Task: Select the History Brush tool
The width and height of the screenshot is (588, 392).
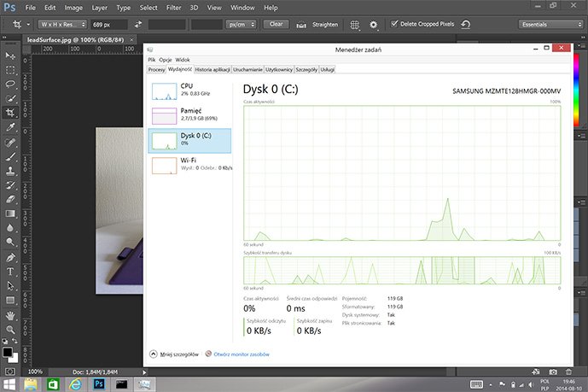Action: [10, 185]
